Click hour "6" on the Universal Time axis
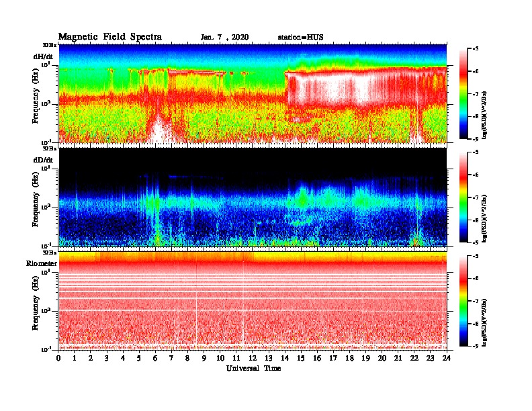Screen dimensions: 532x411 (x=155, y=359)
